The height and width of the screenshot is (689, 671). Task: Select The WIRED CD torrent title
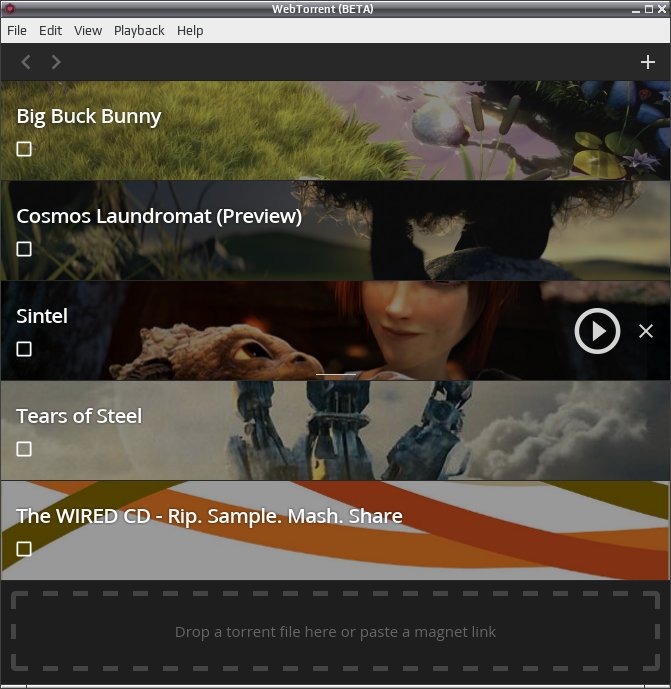(x=209, y=516)
